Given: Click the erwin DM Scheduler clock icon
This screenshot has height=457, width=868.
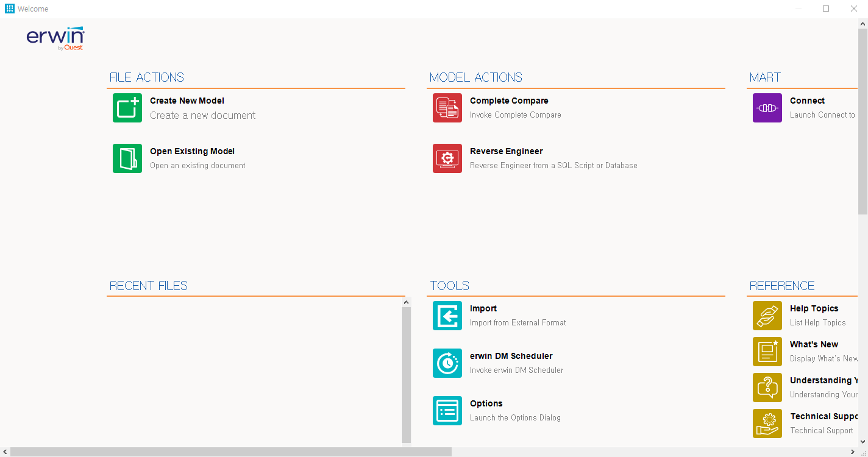Looking at the screenshot, I should [447, 363].
